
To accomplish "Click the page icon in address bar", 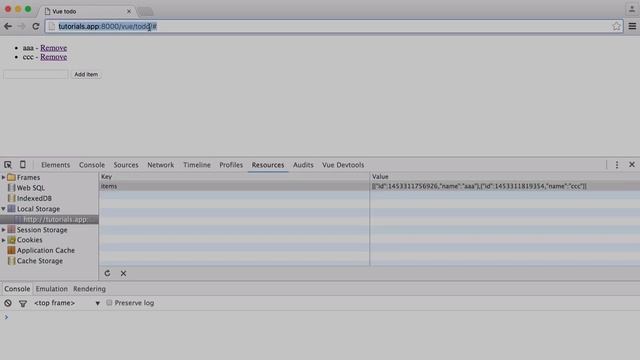I will coord(51,27).
